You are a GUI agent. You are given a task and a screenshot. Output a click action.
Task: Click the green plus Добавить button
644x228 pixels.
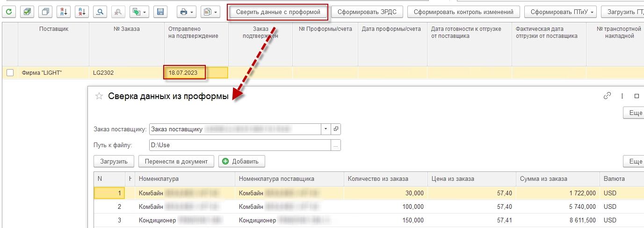point(242,161)
